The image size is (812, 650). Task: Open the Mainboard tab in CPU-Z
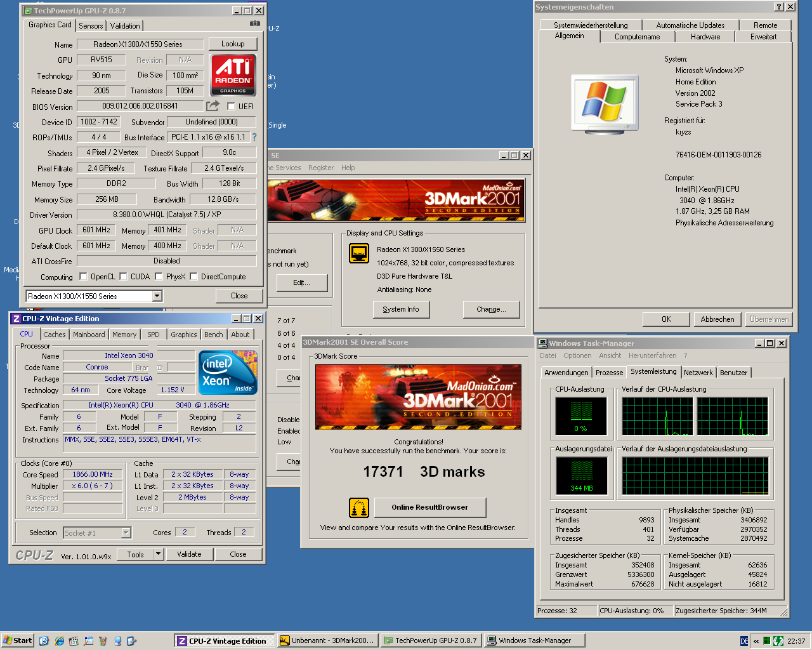pyautogui.click(x=89, y=335)
